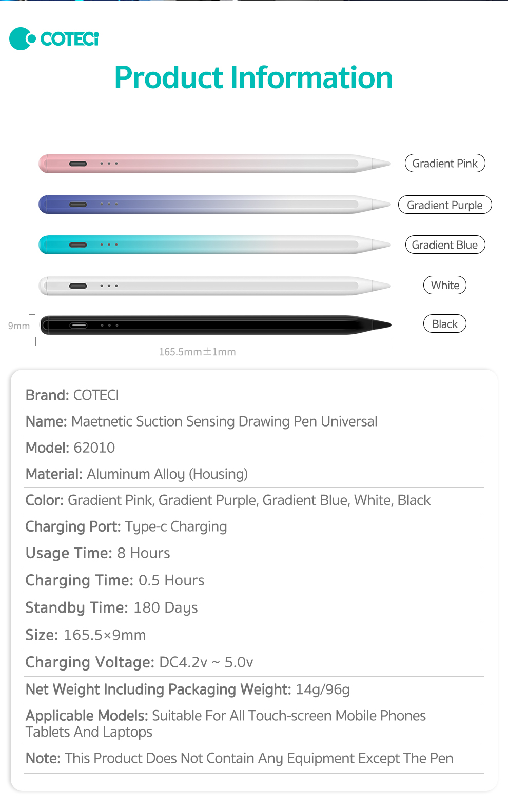This screenshot has width=508, height=812.
Task: Click the COTECI logo icon
Action: [x=23, y=39]
